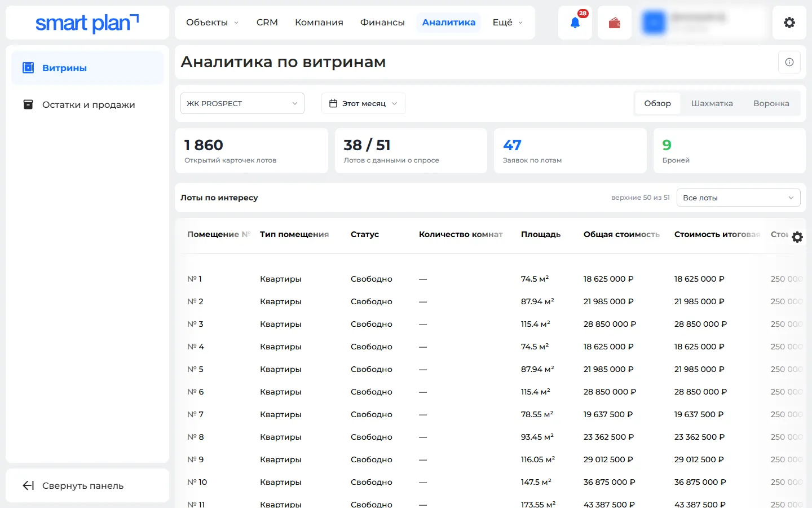Select lot row № 2
This screenshot has width=812, height=508.
pos(491,301)
